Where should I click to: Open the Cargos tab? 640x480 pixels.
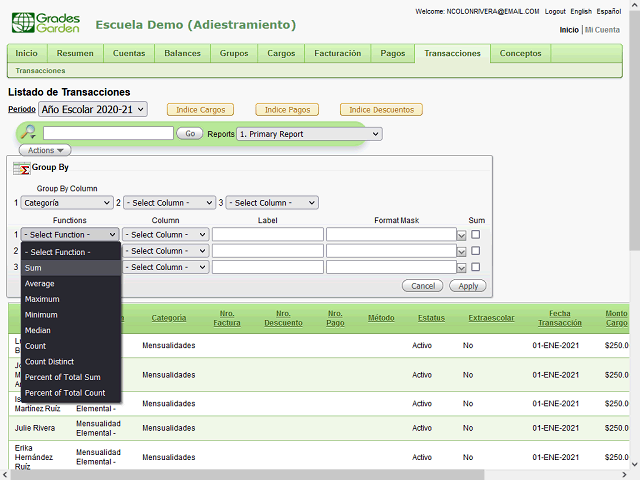pos(281,53)
